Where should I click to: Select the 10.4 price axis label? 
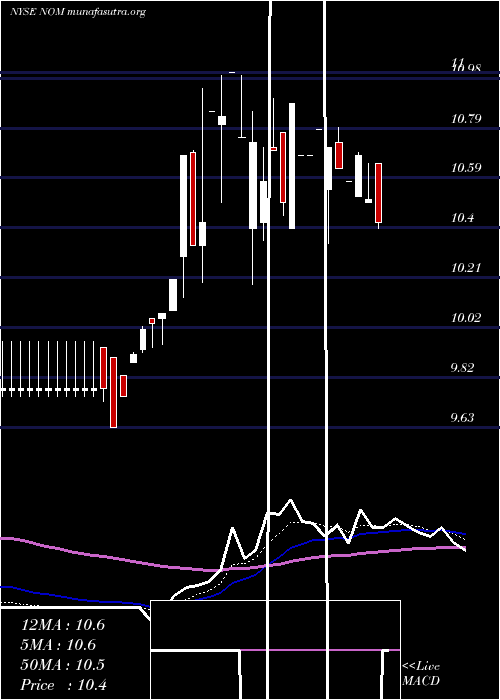click(x=462, y=218)
